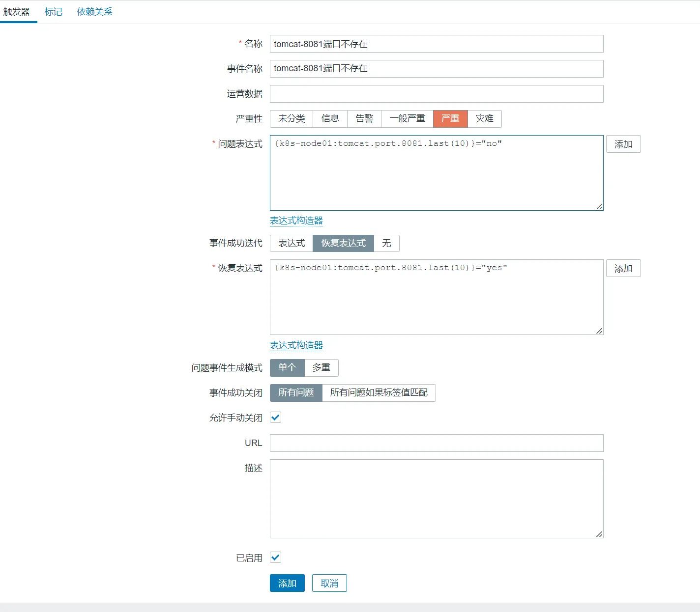Pick 未分类 severity option

[292, 118]
